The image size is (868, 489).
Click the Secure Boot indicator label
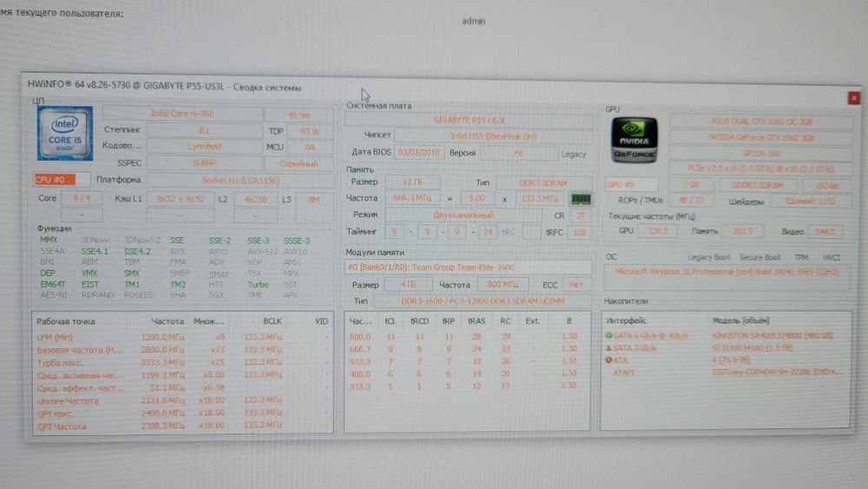pyautogui.click(x=759, y=257)
